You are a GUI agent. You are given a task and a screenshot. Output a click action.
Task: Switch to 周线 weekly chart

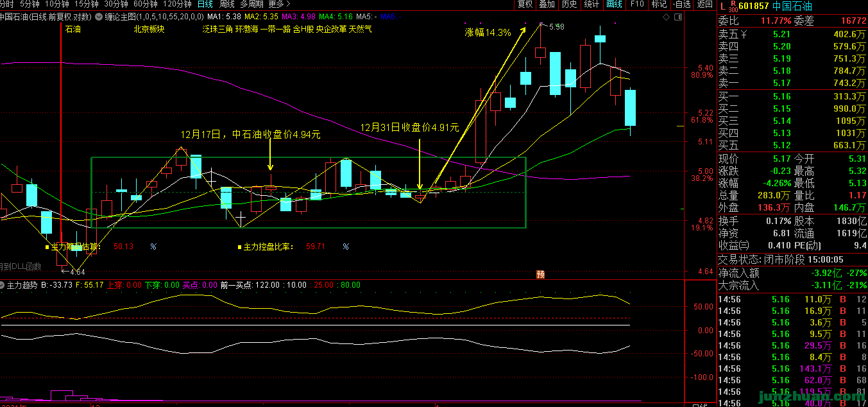coord(227,4)
